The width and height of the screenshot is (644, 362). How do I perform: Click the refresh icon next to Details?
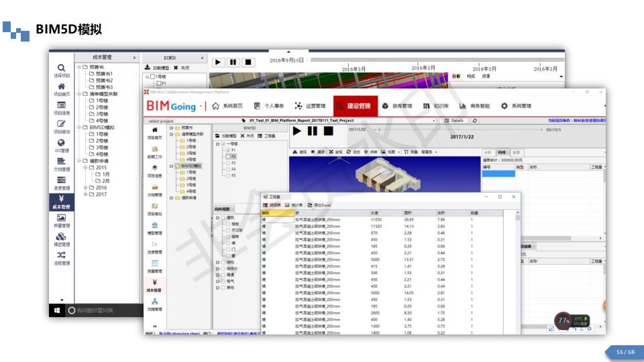click(x=475, y=121)
